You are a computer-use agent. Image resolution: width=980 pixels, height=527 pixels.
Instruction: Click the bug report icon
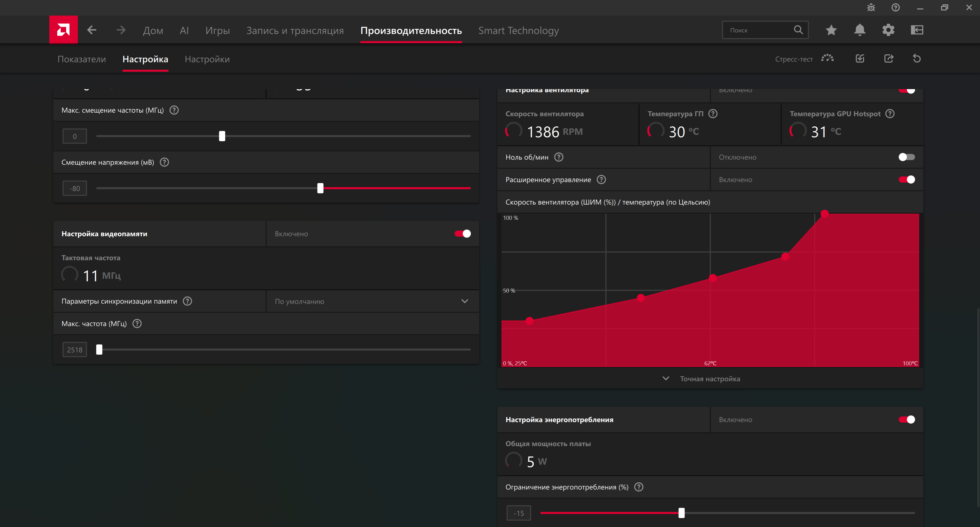[x=871, y=8]
